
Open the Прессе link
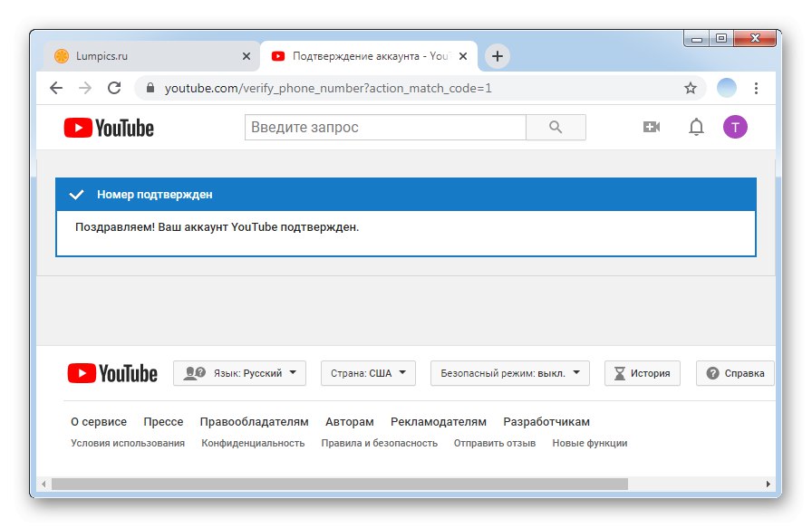coord(163,422)
